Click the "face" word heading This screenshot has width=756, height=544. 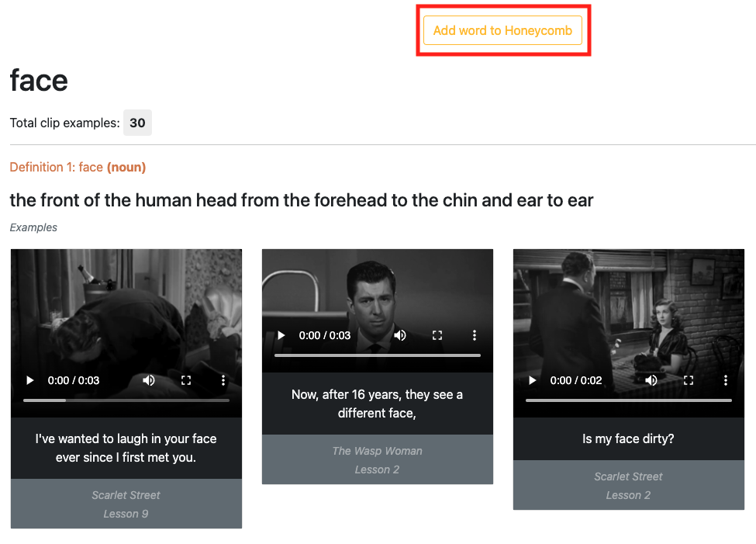39,80
